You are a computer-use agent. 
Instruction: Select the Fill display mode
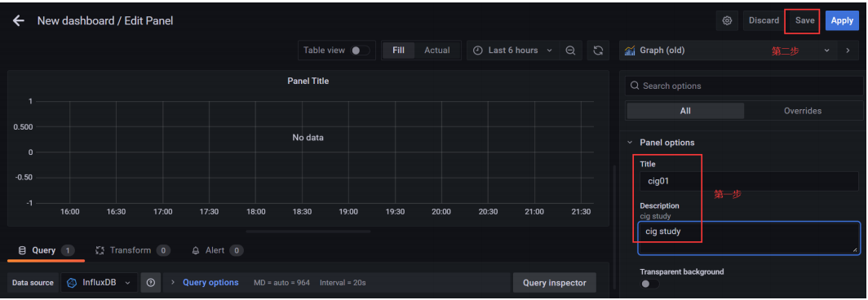[399, 51]
